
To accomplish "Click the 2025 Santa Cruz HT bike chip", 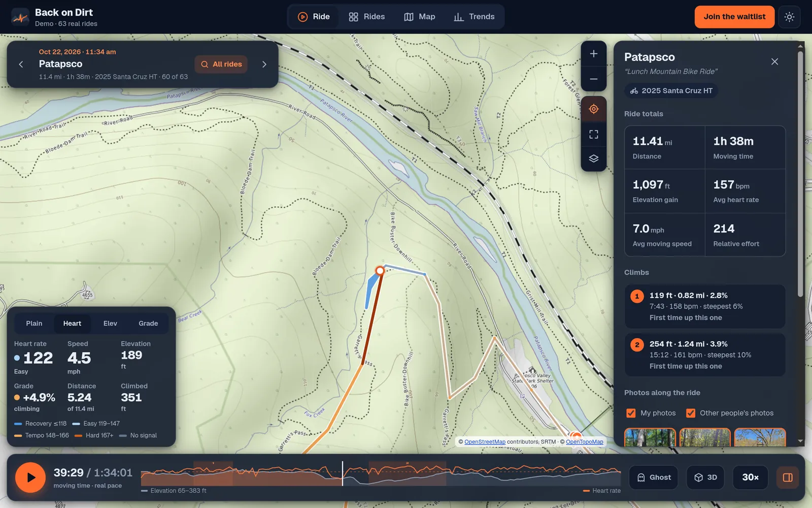I will pyautogui.click(x=671, y=91).
